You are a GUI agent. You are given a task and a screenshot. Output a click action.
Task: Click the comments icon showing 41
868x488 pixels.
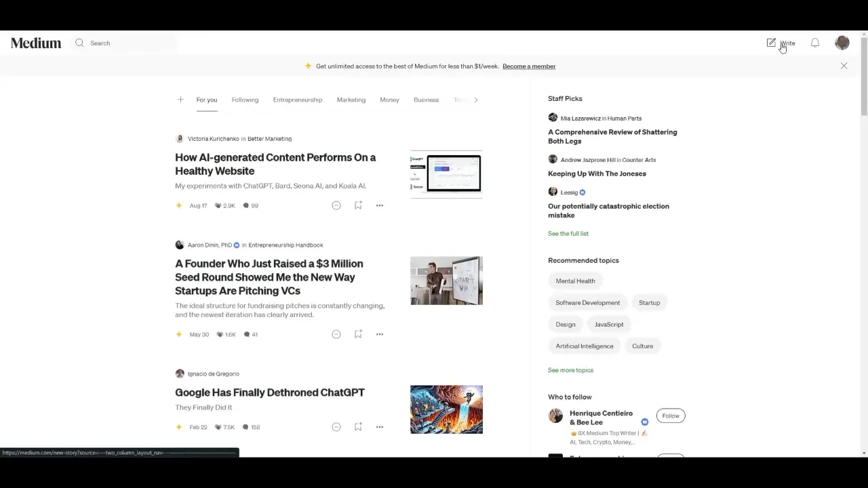tap(246, 334)
